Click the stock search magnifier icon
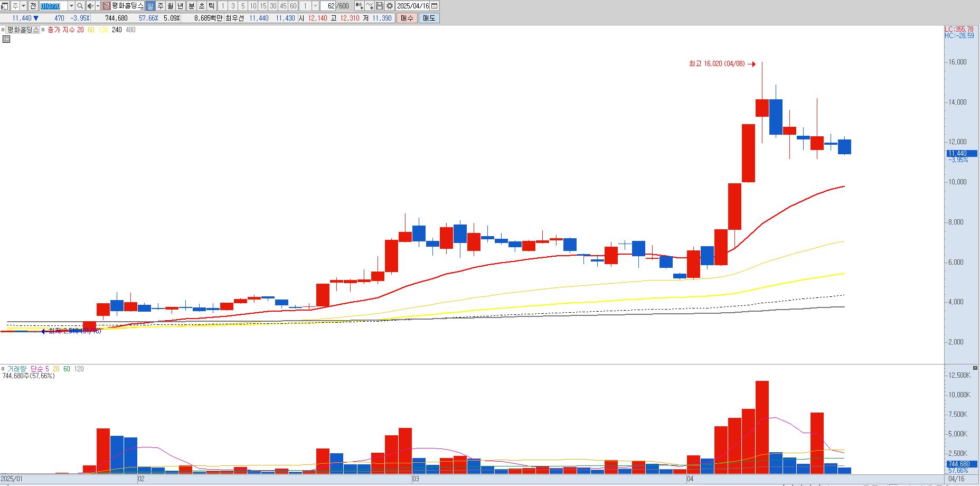980x486 pixels. 80,6
